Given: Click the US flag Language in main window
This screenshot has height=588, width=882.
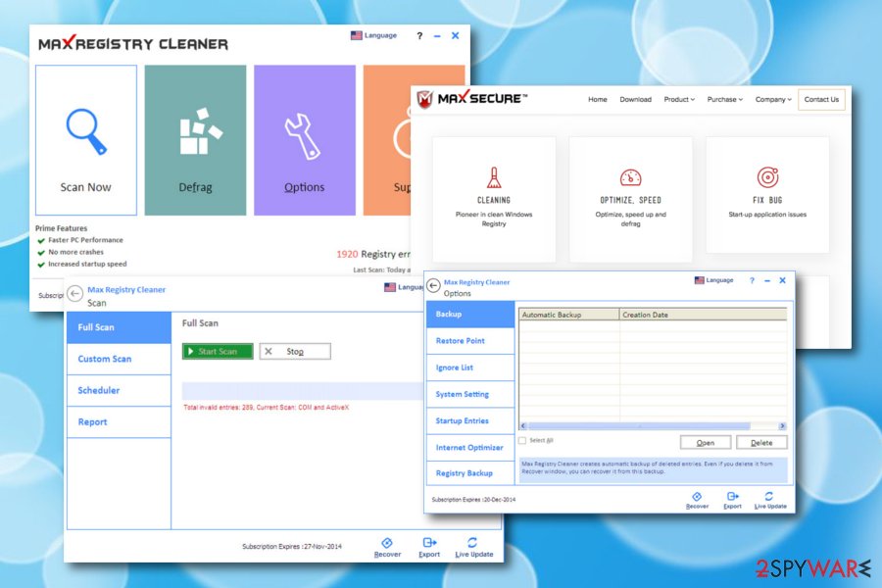Looking at the screenshot, I should (x=374, y=35).
